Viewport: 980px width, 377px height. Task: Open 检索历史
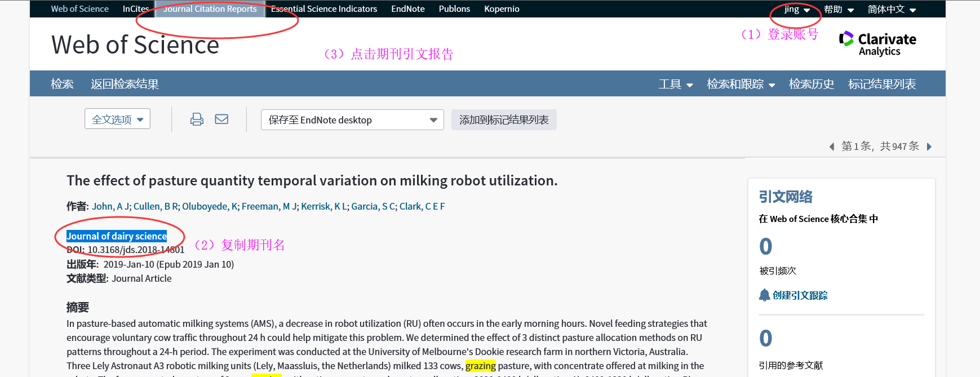pos(811,84)
